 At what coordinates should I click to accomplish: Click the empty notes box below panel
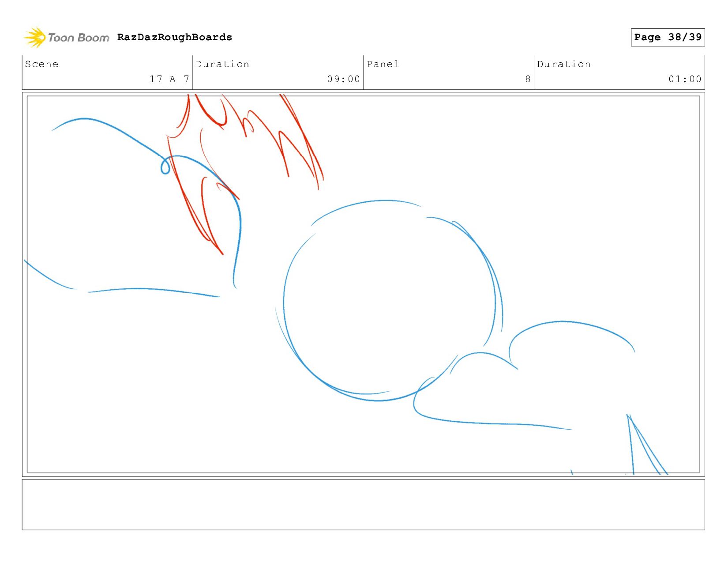363,504
